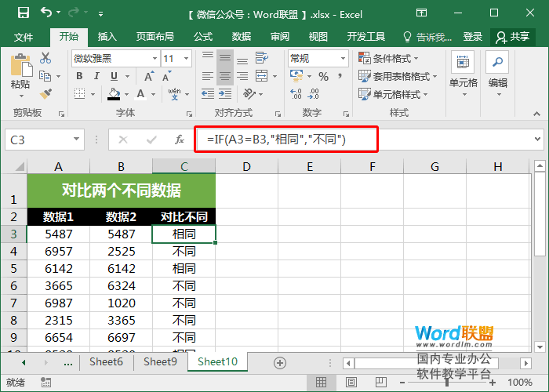This screenshot has width=549, height=392.
Task: Toggle center horizontal alignment
Action: [x=225, y=76]
